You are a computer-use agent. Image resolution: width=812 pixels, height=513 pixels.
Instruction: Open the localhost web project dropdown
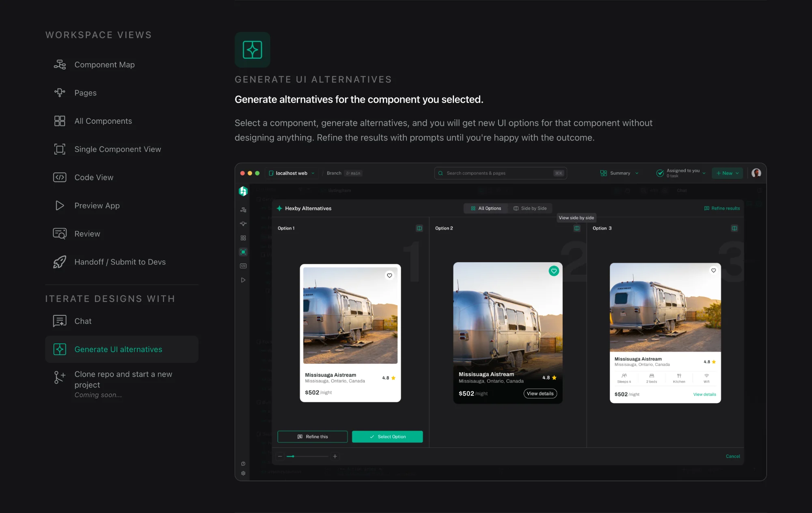tap(292, 173)
